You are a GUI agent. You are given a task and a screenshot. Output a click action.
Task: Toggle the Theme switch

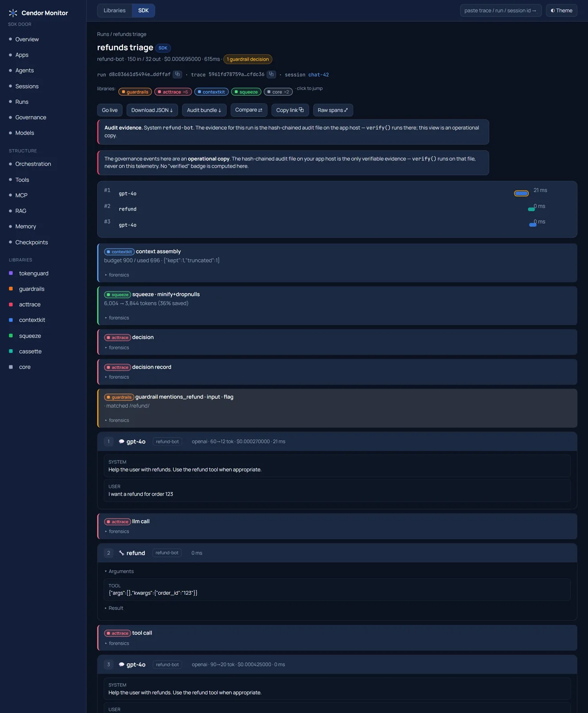pyautogui.click(x=561, y=11)
